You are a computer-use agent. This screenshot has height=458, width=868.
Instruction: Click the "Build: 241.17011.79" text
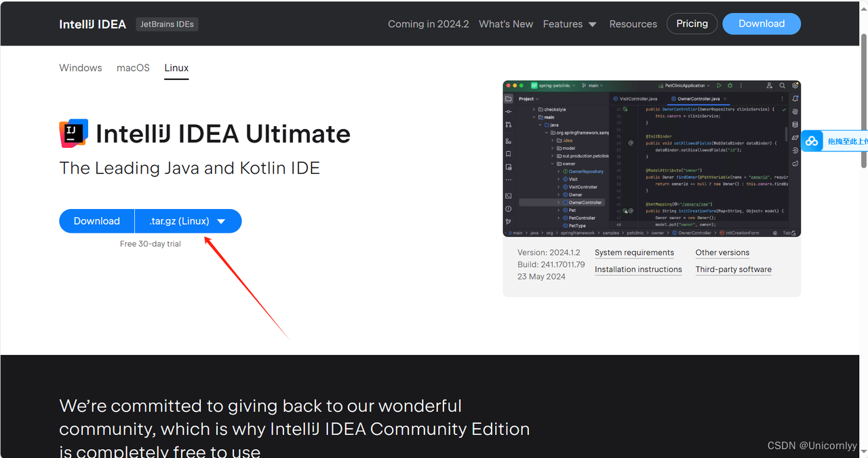551,265
